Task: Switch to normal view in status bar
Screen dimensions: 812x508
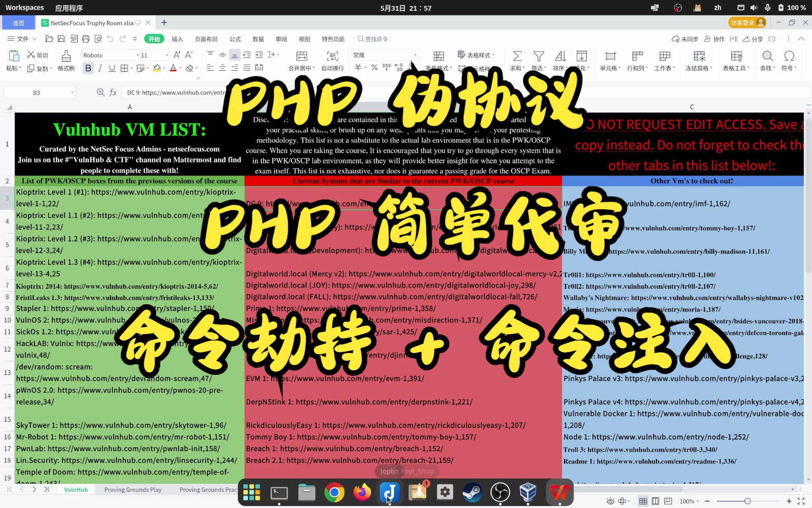Action: pyautogui.click(x=643, y=501)
